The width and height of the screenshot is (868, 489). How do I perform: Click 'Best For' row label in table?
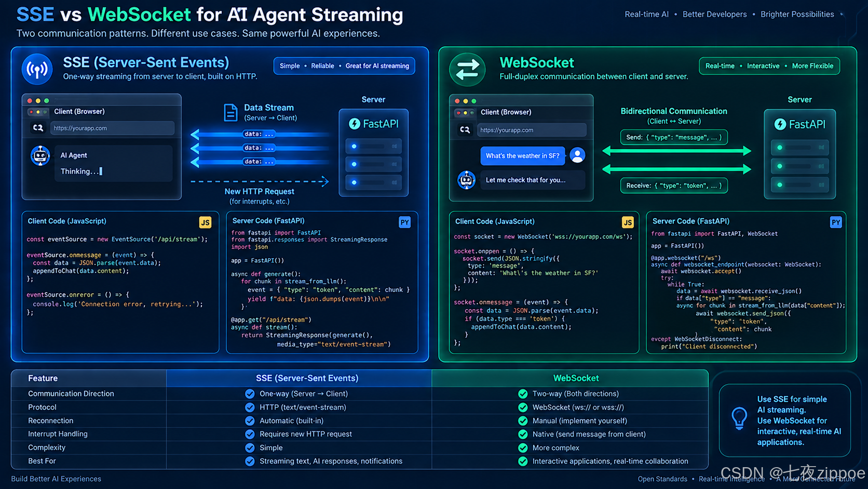(x=42, y=461)
